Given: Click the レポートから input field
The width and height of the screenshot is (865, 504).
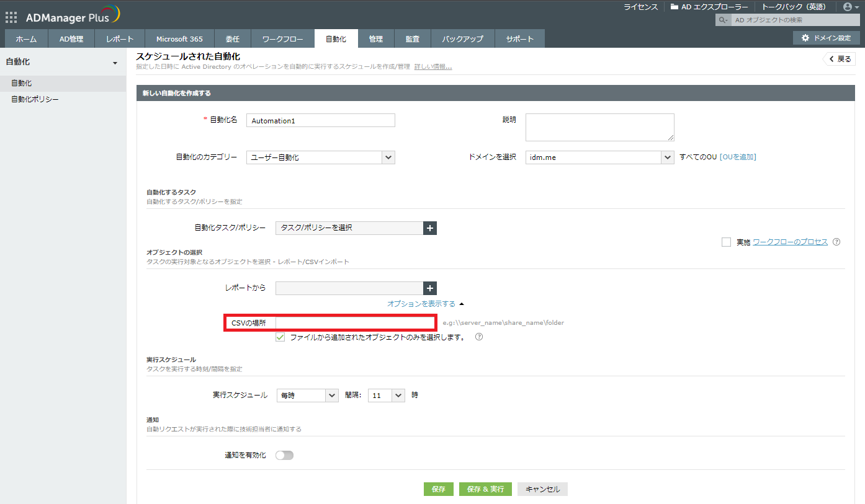Looking at the screenshot, I should tap(349, 288).
